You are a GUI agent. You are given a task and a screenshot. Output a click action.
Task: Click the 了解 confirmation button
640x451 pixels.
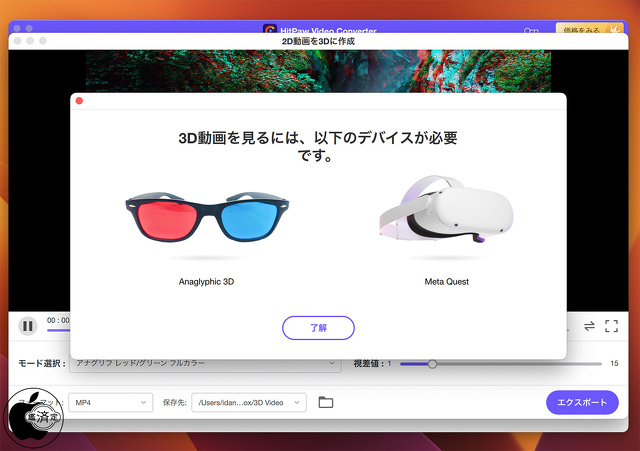[318, 328]
